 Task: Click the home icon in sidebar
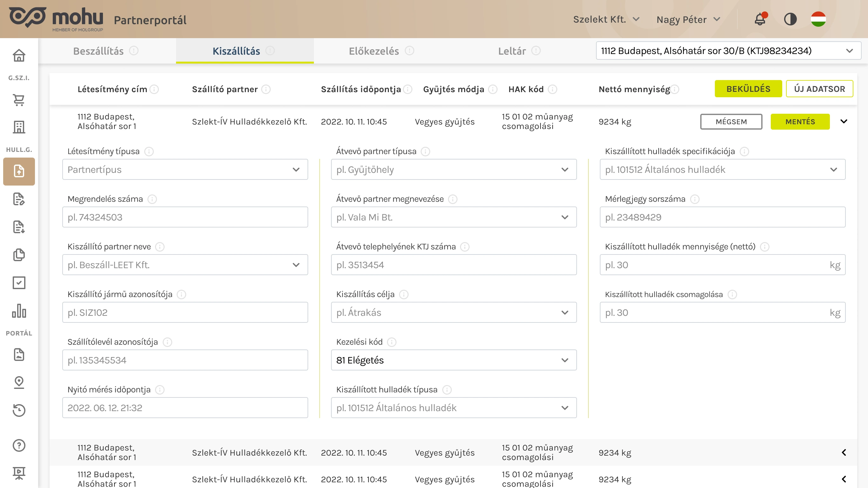point(19,55)
